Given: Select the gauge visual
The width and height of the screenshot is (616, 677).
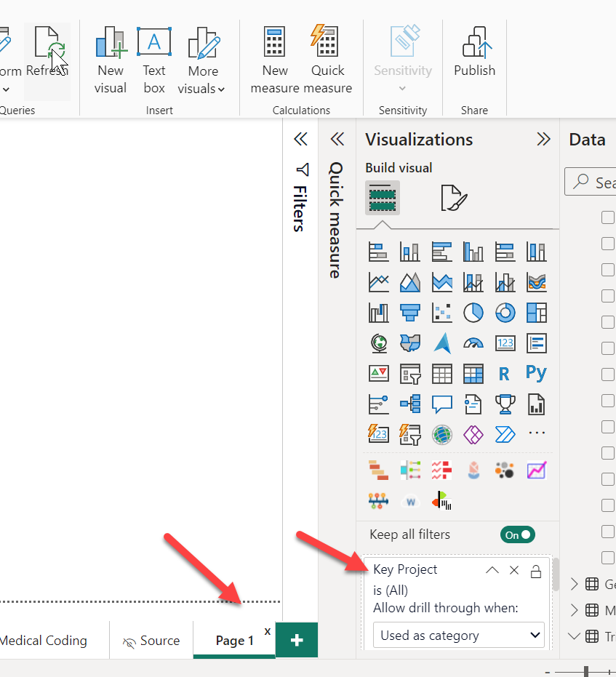Looking at the screenshot, I should pos(473,343).
